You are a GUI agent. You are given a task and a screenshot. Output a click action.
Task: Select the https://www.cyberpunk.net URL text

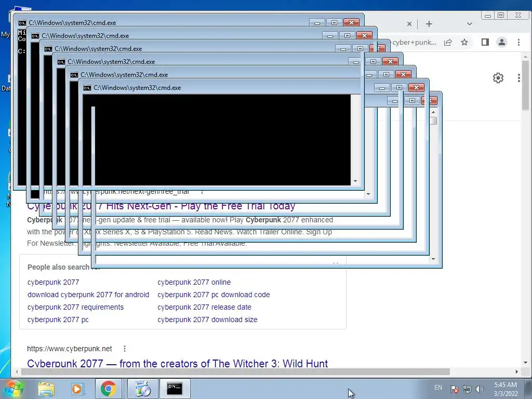[x=70, y=349]
